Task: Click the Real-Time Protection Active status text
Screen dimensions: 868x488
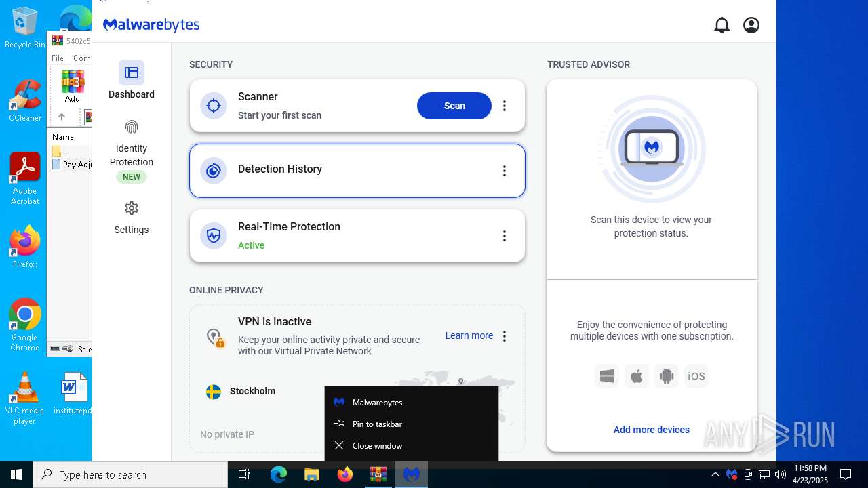Action: tap(251, 245)
